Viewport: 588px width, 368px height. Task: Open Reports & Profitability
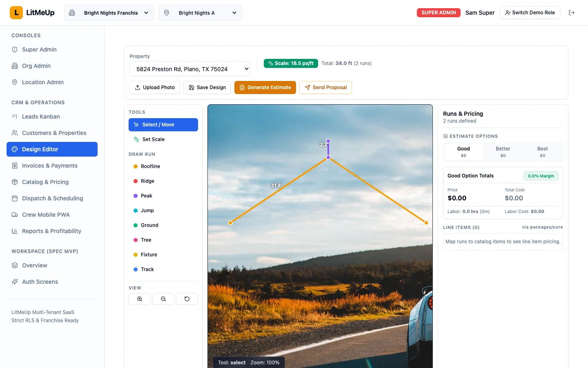[52, 231]
